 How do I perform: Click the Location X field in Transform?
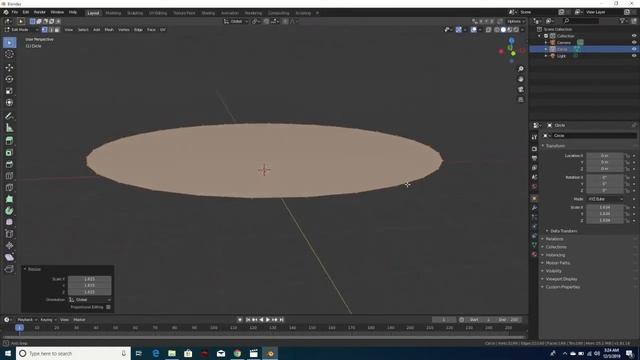605,156
